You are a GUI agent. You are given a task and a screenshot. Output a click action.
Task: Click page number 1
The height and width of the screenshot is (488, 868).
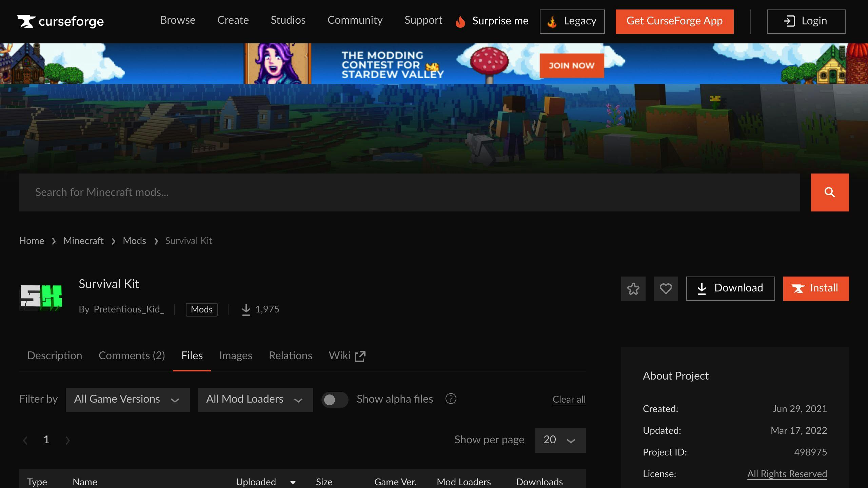click(x=46, y=440)
